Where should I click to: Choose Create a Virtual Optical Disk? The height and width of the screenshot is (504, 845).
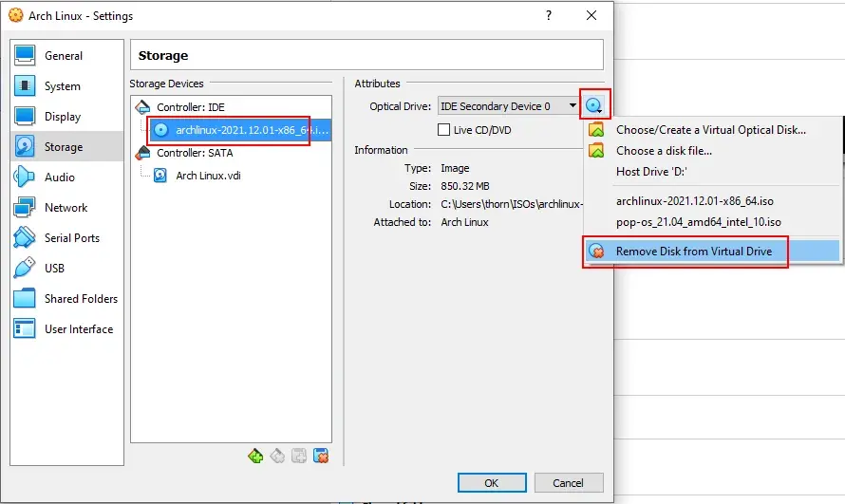pos(711,130)
